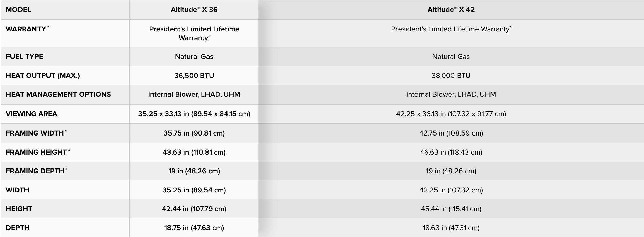The width and height of the screenshot is (644, 237).
Task: Click the WARRANTY row label
Action: [x=26, y=29]
